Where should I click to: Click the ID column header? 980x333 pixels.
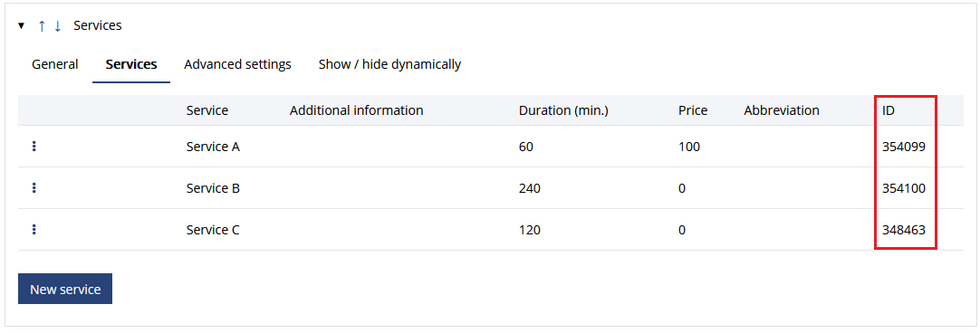(x=889, y=110)
